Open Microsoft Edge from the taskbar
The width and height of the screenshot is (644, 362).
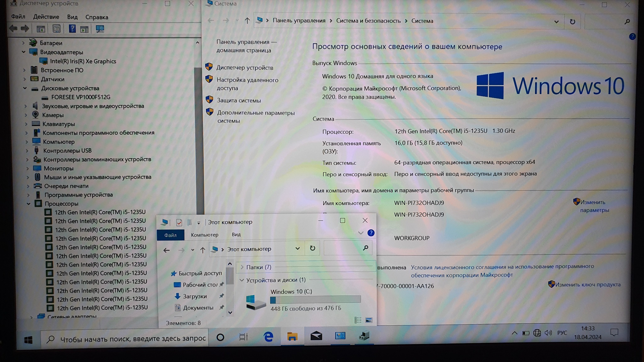[268, 337]
